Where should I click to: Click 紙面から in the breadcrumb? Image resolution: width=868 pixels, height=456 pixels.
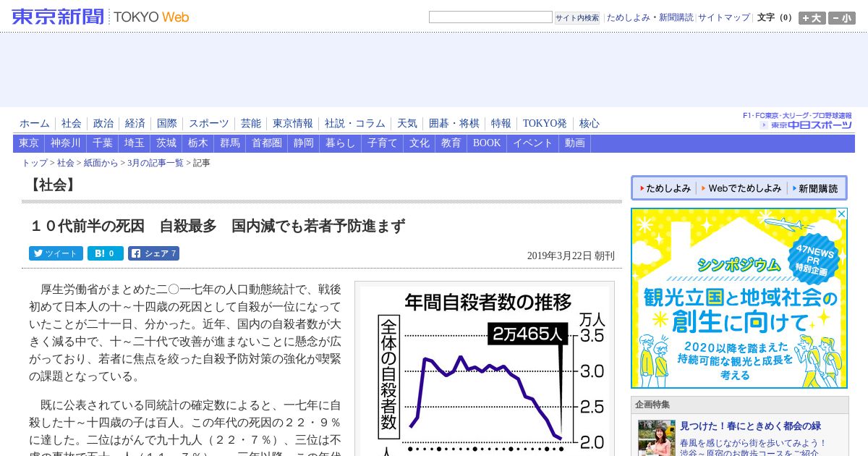click(101, 164)
